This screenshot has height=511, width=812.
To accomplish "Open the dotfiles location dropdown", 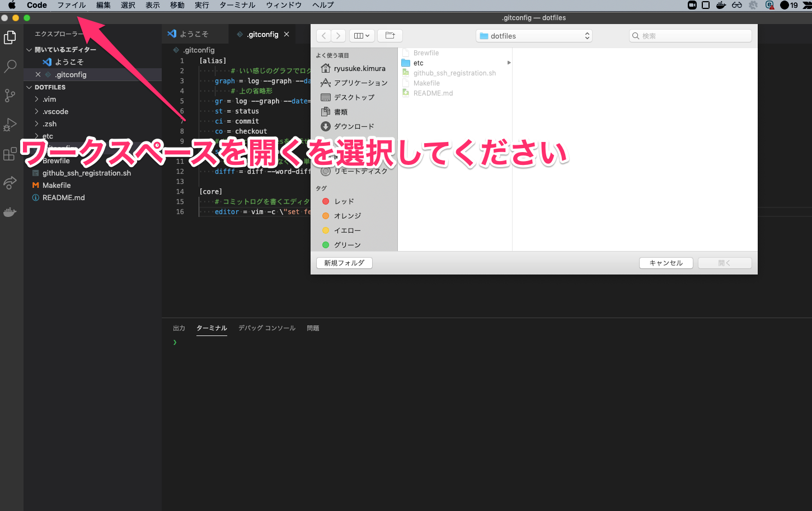I will point(534,36).
